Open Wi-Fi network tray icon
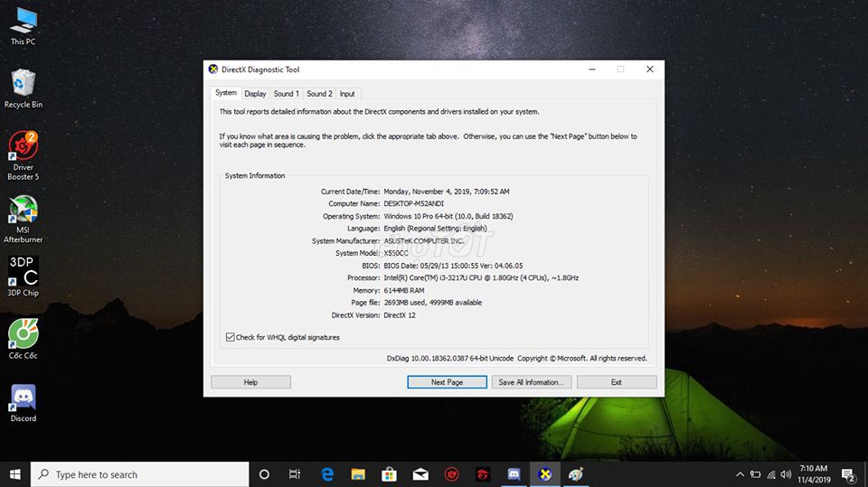This screenshot has height=487, width=868. coord(771,474)
